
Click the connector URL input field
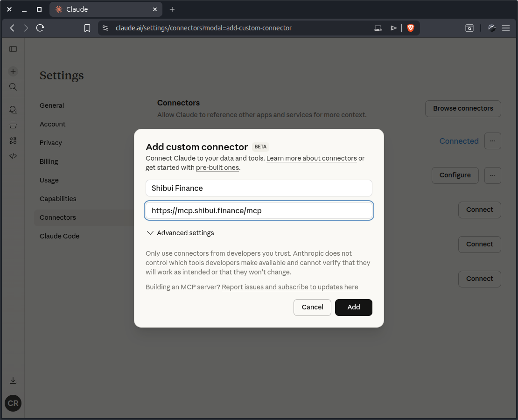tap(259, 210)
